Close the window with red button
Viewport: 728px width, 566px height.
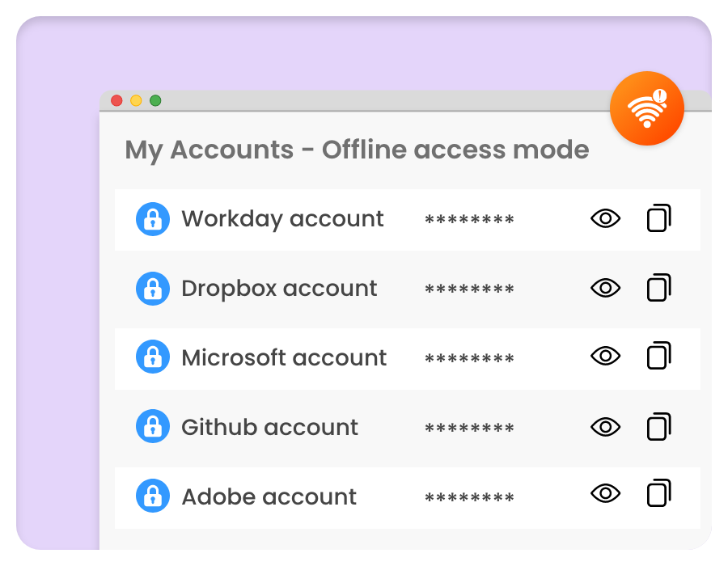pos(116,100)
